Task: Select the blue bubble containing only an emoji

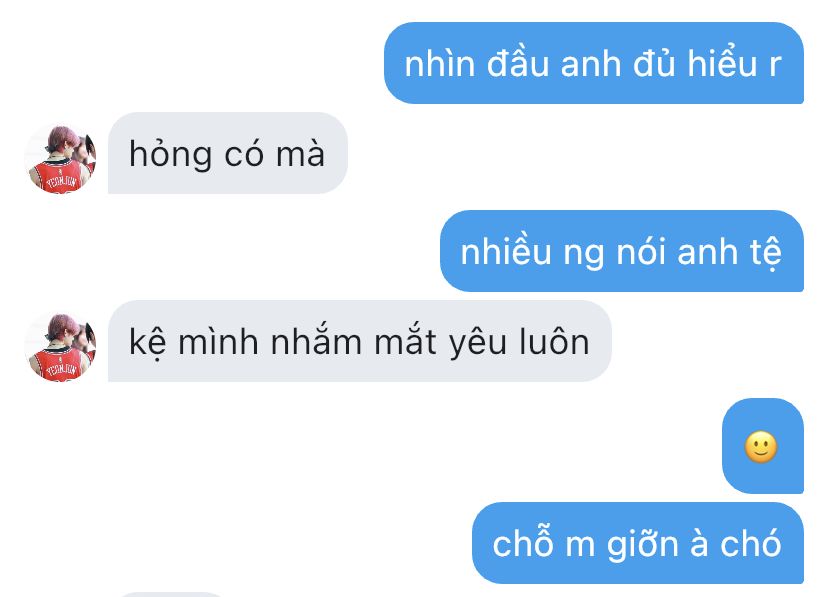Action: coord(763,446)
